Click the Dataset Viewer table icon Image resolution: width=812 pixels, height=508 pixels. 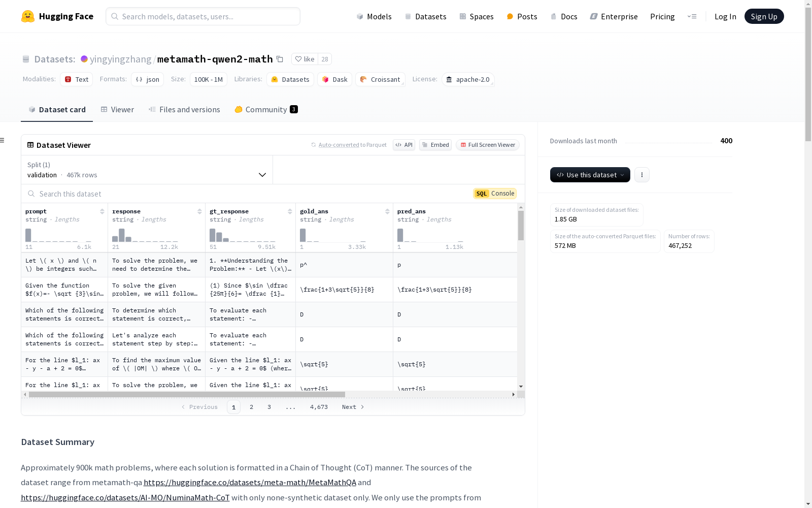click(x=30, y=145)
